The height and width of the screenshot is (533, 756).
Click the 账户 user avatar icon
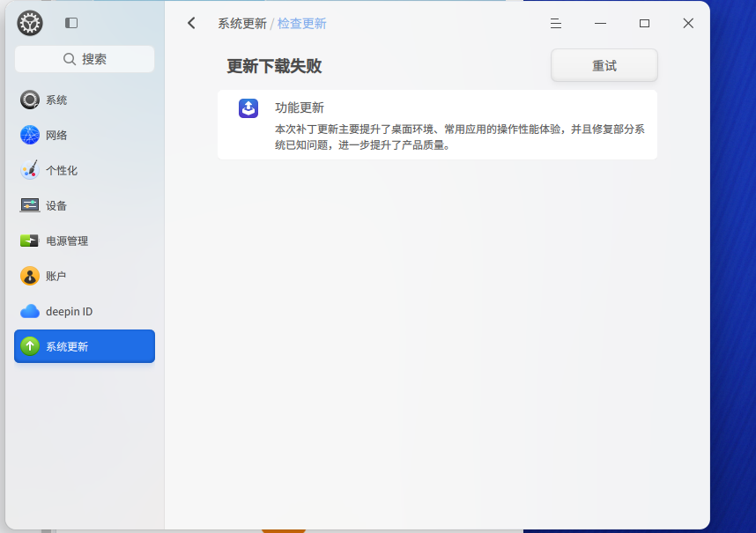[30, 276]
